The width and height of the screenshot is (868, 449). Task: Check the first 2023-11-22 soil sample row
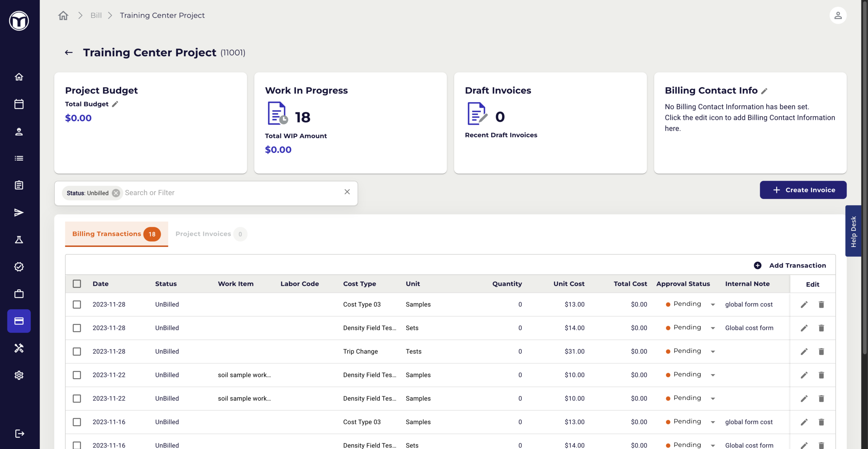coord(77,375)
